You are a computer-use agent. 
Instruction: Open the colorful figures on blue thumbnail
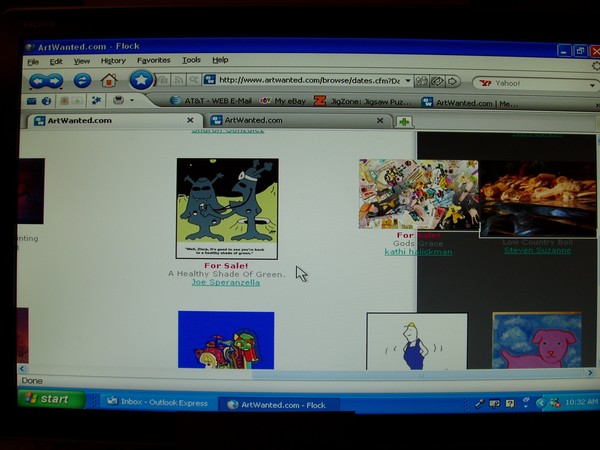(226, 340)
